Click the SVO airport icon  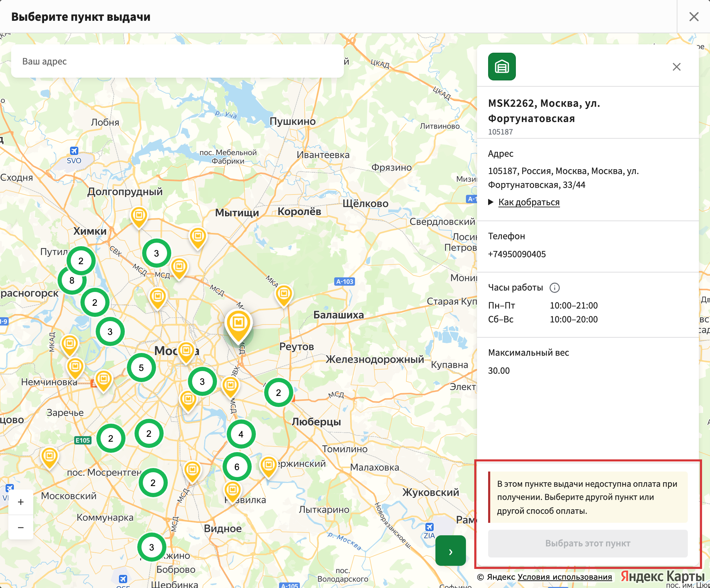click(74, 151)
